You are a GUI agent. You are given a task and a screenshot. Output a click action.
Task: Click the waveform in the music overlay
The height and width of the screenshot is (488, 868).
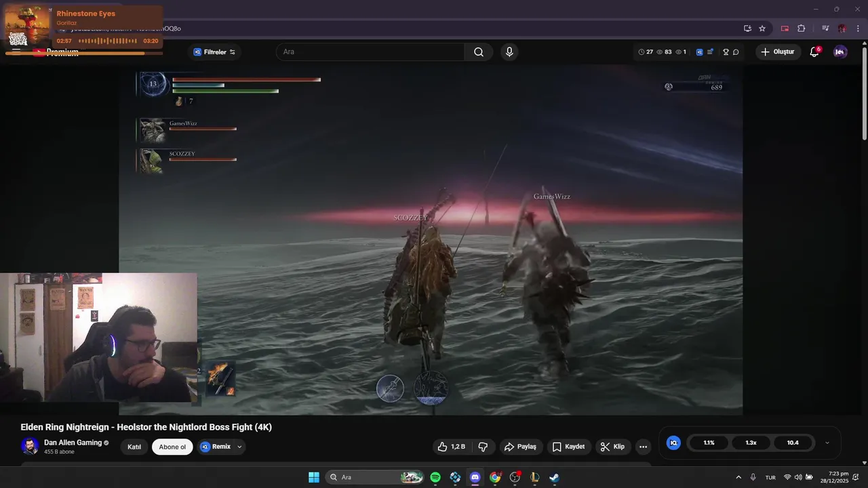pyautogui.click(x=108, y=41)
